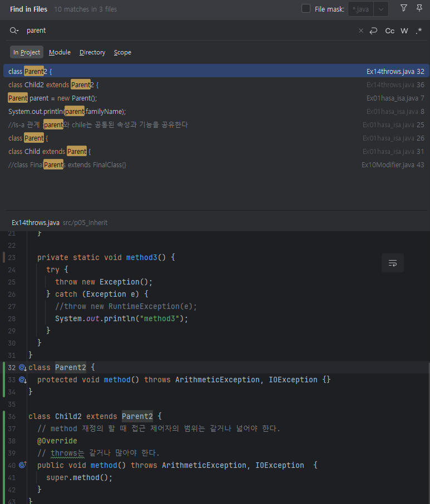Clear the search text with the X icon

(361, 31)
